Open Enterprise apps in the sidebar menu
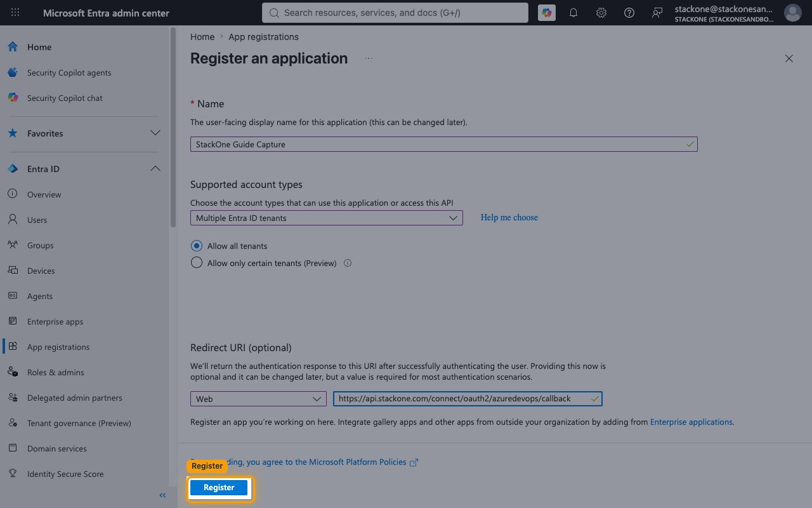 coord(55,321)
